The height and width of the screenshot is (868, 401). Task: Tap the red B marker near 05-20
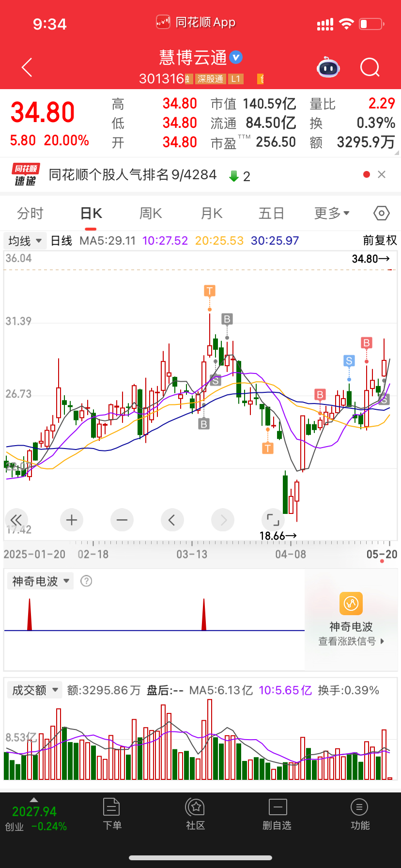click(x=367, y=343)
